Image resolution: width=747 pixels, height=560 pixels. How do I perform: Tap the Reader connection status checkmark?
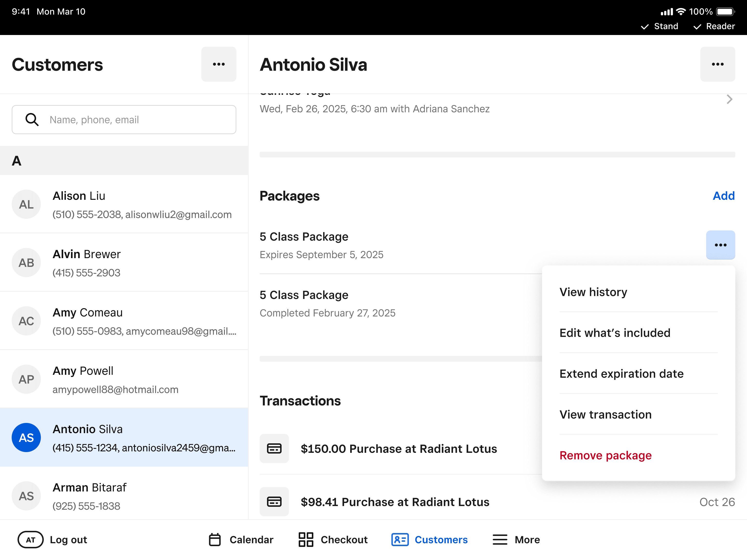coord(697,27)
